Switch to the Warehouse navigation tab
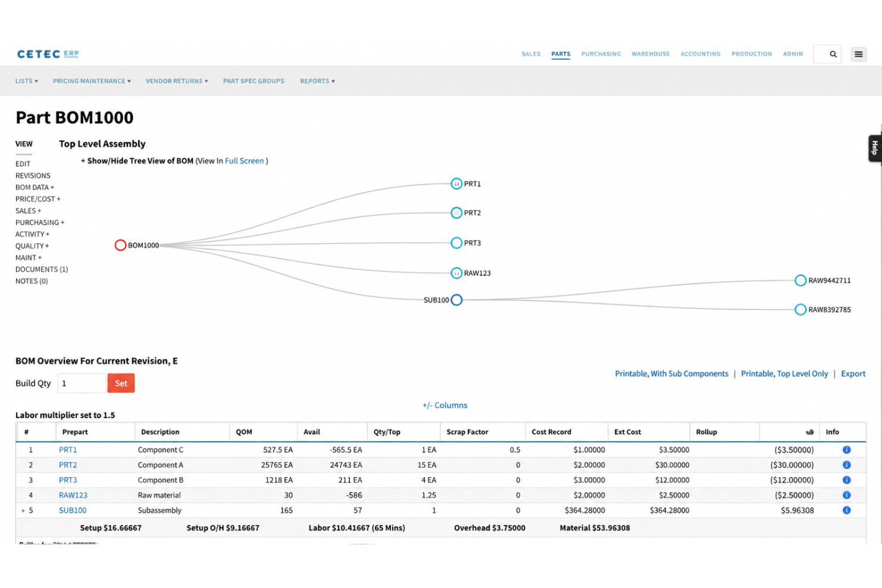The height and width of the screenshot is (588, 882). (x=651, y=54)
